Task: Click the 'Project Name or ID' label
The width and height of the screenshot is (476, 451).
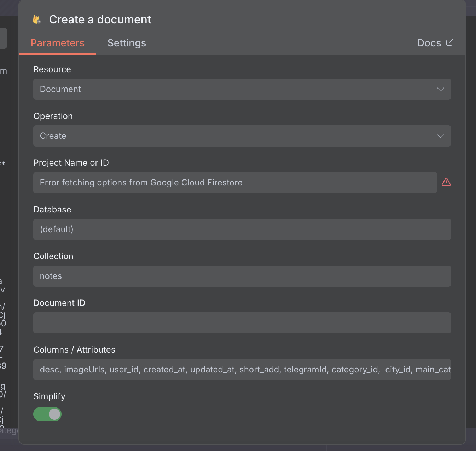Action: (71, 163)
